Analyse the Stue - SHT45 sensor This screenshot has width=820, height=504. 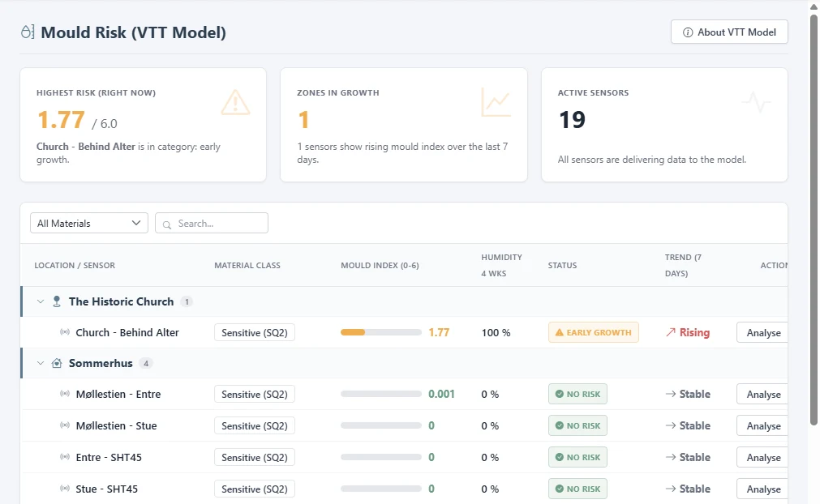(x=763, y=489)
